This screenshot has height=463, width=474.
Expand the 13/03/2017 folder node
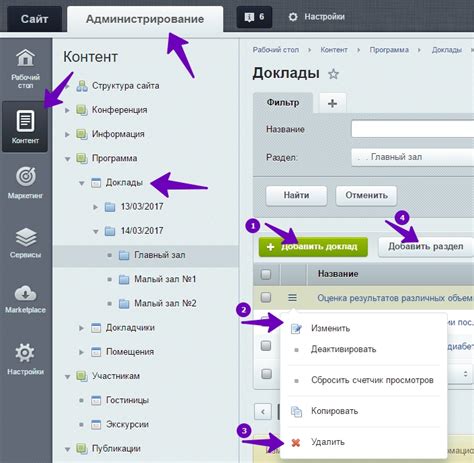[95, 207]
